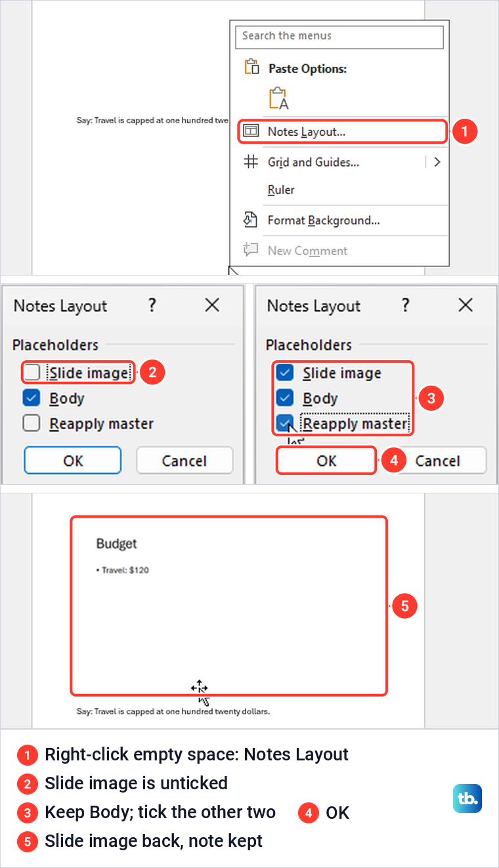
Task: Expand the Grid and Guides submenu arrow
Action: pyautogui.click(x=437, y=162)
